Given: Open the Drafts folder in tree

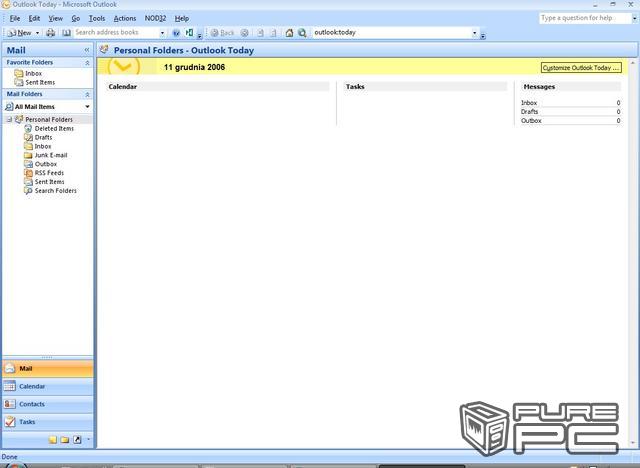Looking at the screenshot, I should click(x=43, y=138).
